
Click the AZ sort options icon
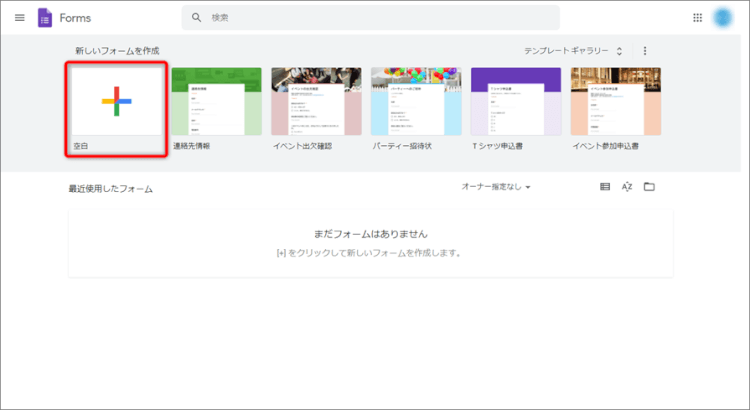coord(627,187)
